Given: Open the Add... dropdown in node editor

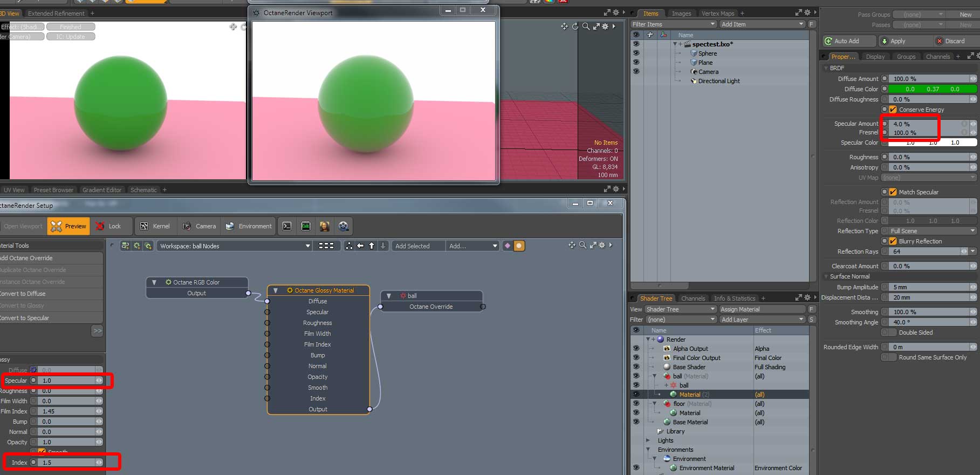Looking at the screenshot, I should pos(473,246).
